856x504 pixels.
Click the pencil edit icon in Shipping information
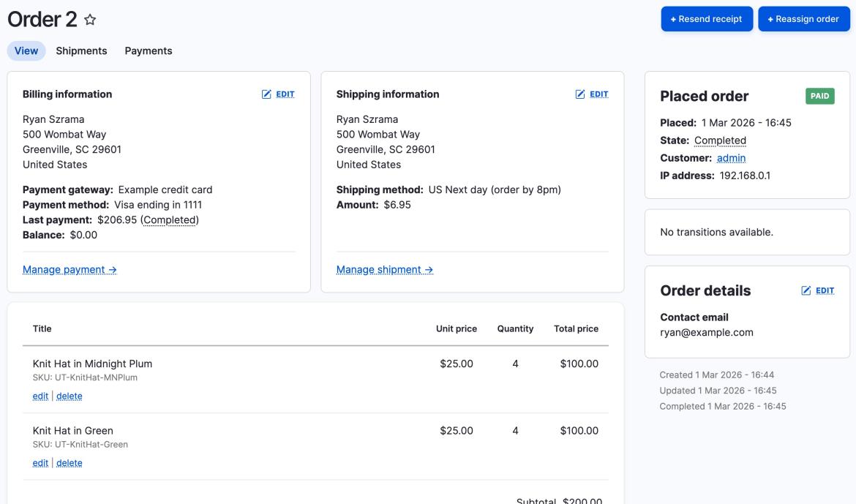(x=581, y=94)
